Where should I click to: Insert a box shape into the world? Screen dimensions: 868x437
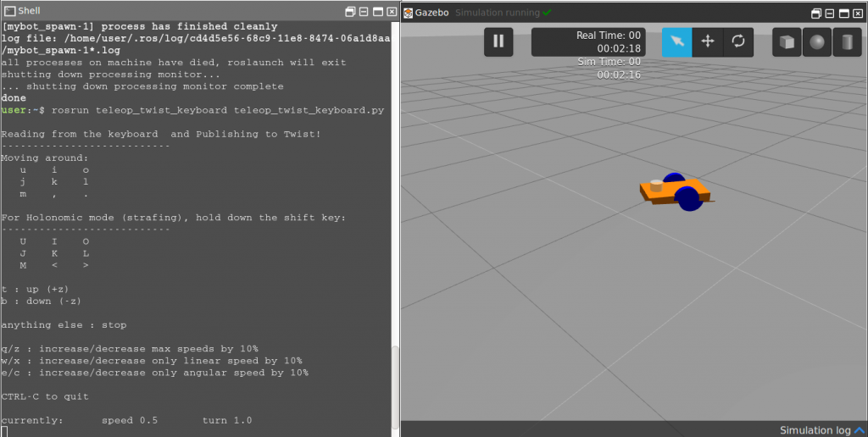tap(787, 42)
